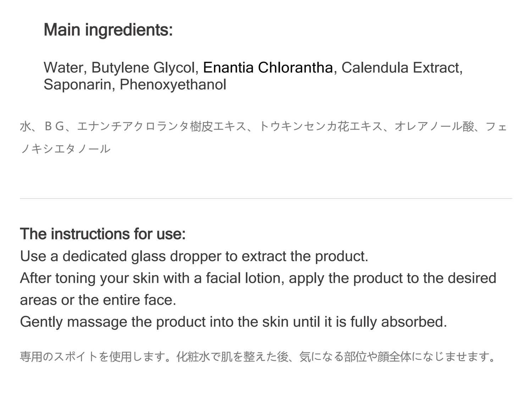Image resolution: width=532 pixels, height=396 pixels.
Task: Click the Japanese text "ノキシエタノール"
Action: point(66,149)
